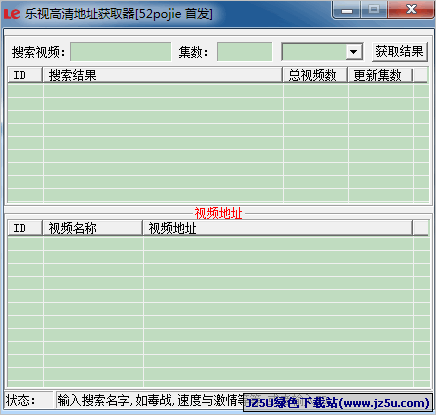Click the 搜索视频 input field
The height and width of the screenshot is (415, 436).
click(121, 52)
